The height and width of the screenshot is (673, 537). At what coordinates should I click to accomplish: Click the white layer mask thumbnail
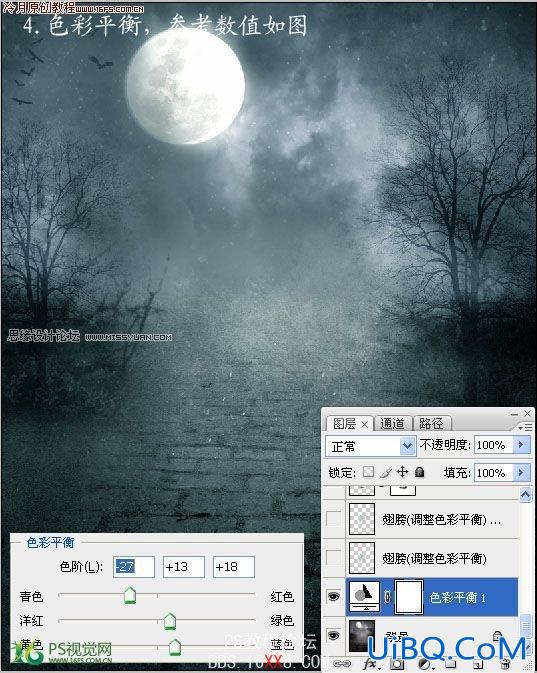(x=409, y=597)
